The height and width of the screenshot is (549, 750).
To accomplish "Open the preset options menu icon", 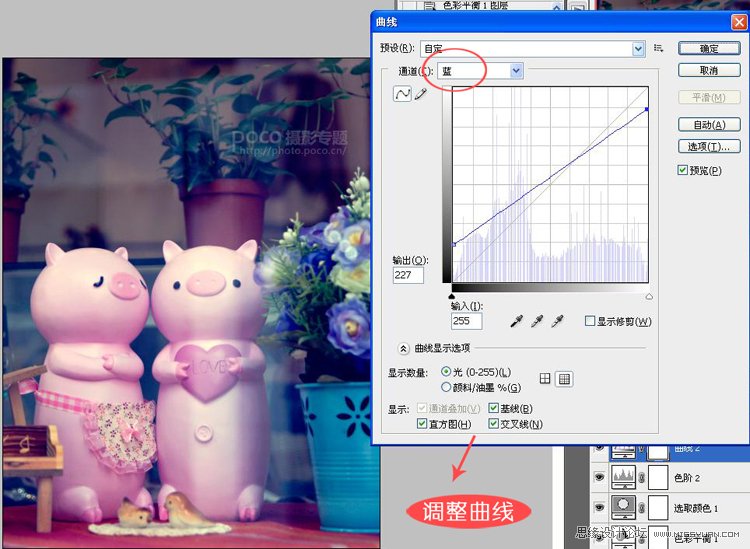I will 658,48.
